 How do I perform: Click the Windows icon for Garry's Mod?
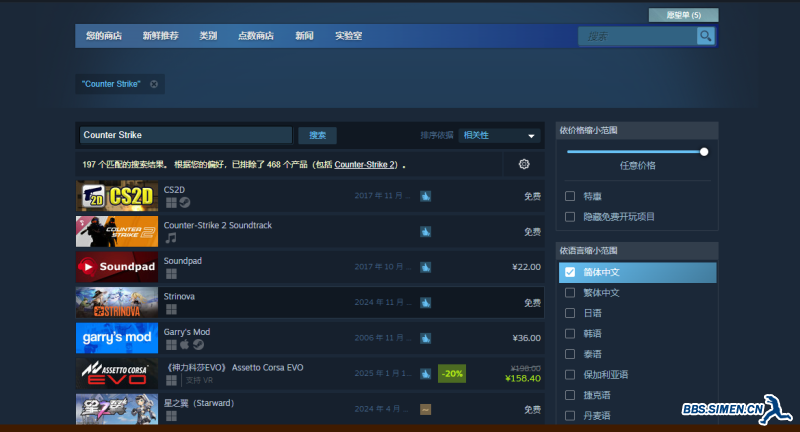point(171,345)
